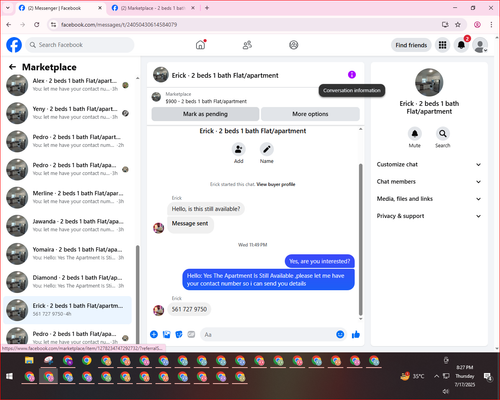Open the account profile menu
Image resolution: width=500 pixels, height=400 pixels.
(480, 45)
